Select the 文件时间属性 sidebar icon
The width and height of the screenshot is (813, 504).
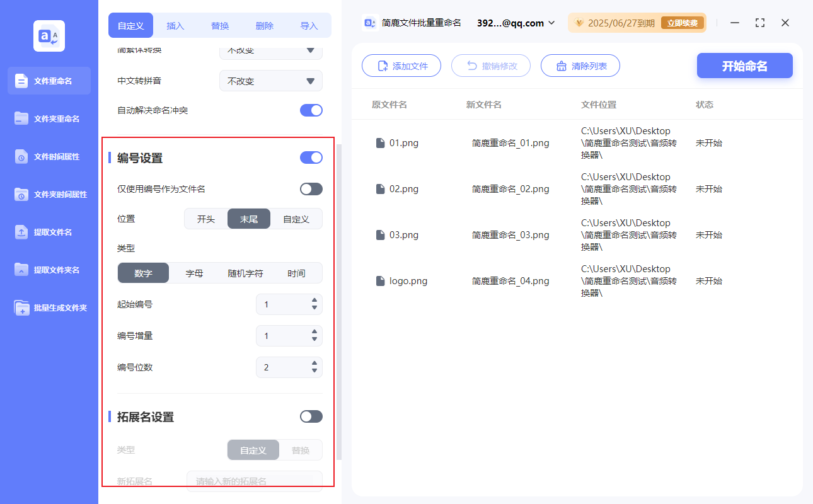click(49, 156)
